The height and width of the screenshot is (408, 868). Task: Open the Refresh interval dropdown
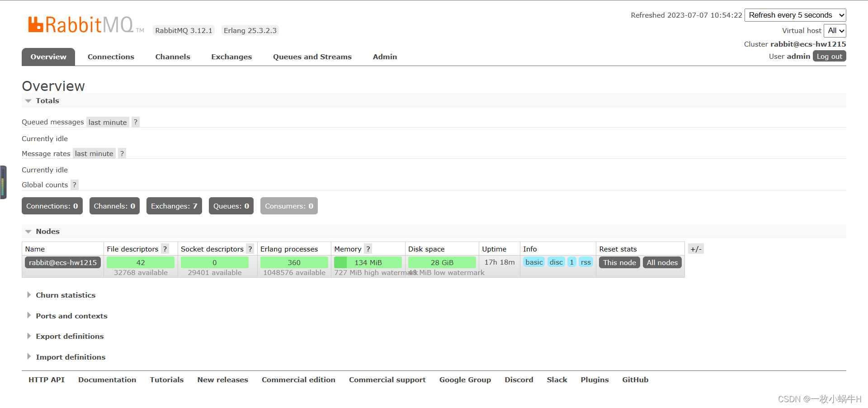(795, 15)
